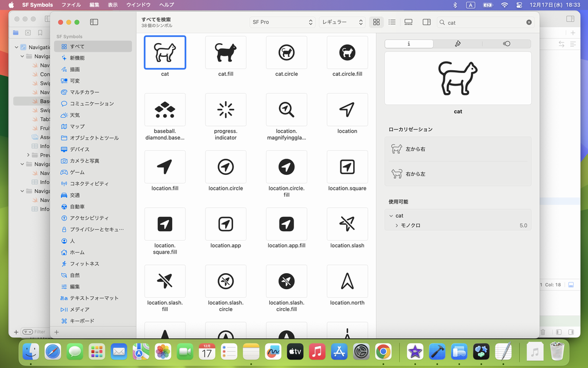Select the 天気 category in sidebar

pyautogui.click(x=75, y=115)
